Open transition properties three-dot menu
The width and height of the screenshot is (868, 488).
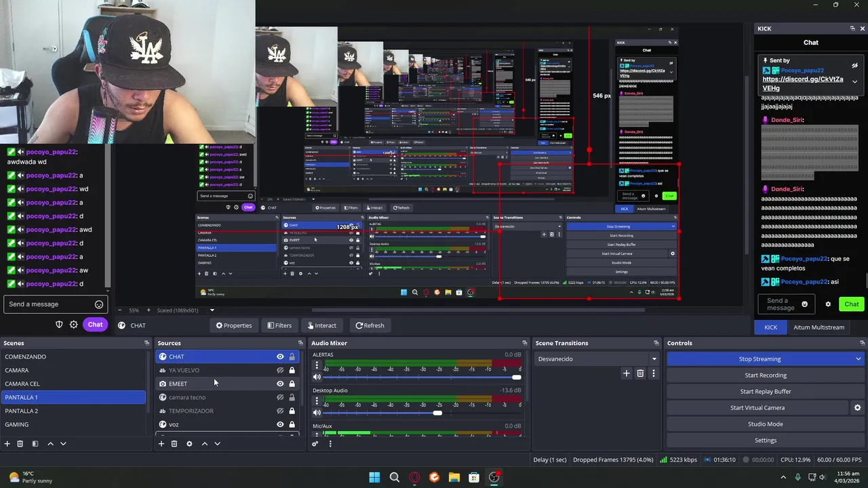[654, 373]
